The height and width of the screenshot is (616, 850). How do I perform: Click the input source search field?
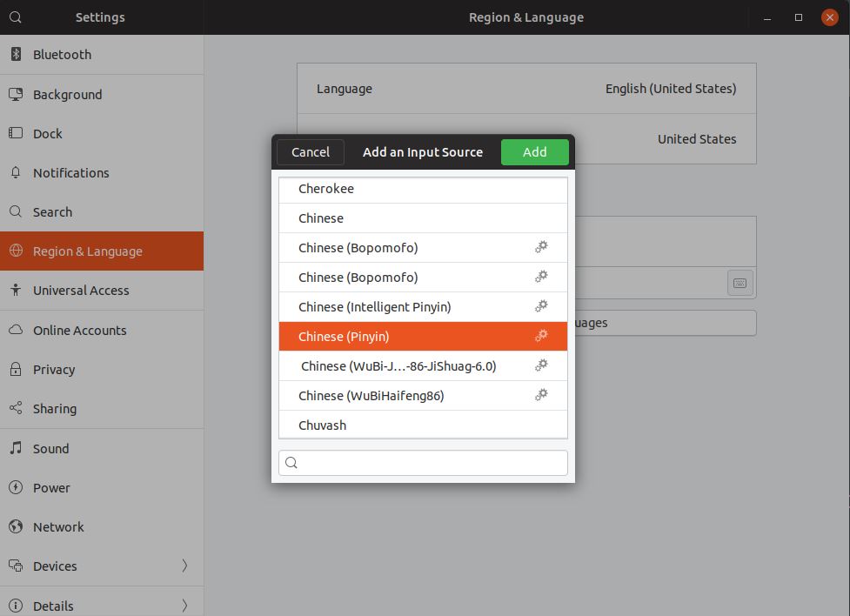tap(423, 463)
